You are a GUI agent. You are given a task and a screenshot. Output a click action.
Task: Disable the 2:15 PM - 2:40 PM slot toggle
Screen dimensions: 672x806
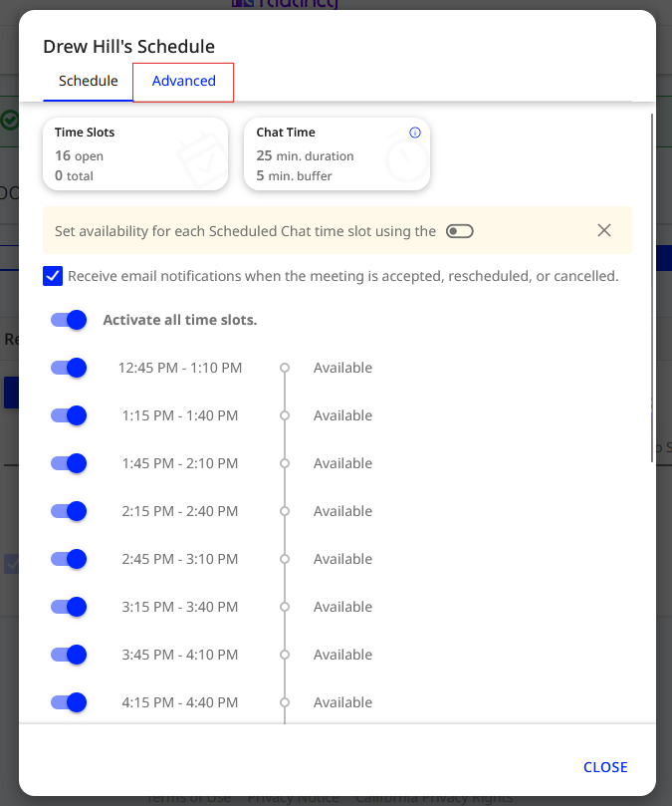tap(69, 511)
